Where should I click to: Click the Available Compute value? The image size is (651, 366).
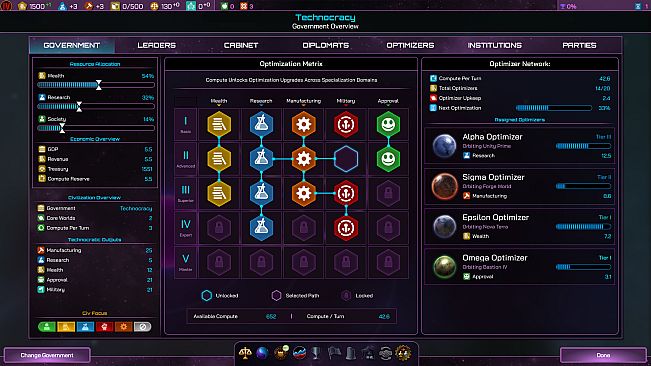pos(271,316)
